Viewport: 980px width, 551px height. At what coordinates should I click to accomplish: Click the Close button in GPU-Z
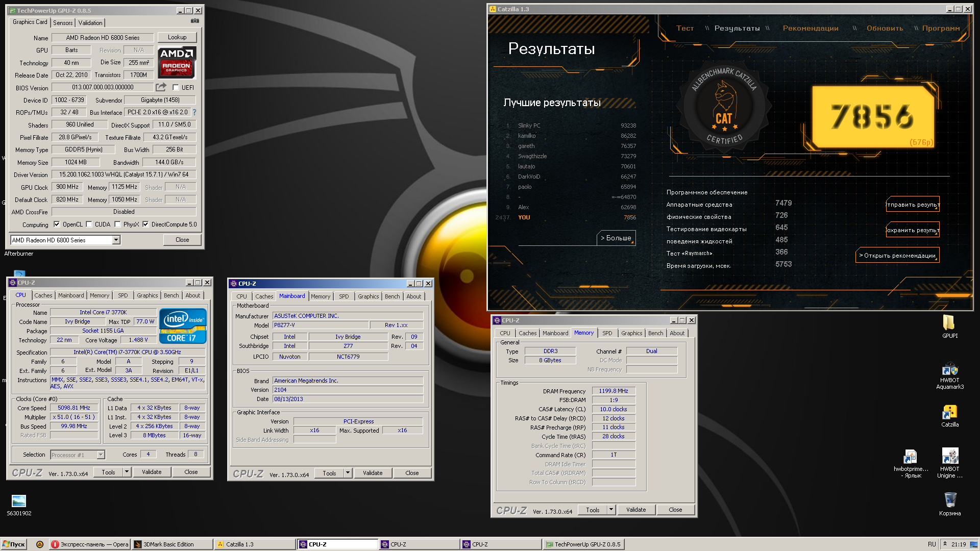click(182, 240)
